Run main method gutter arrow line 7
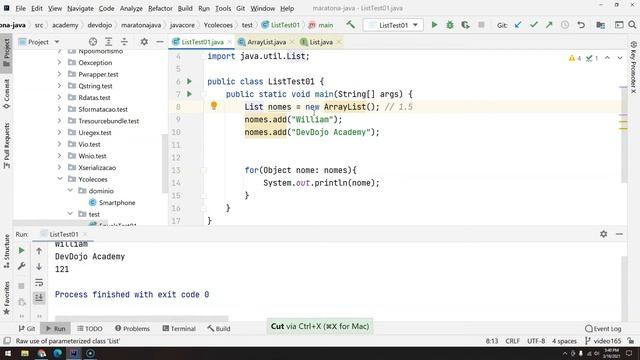This screenshot has height=360, width=640. 189,94
